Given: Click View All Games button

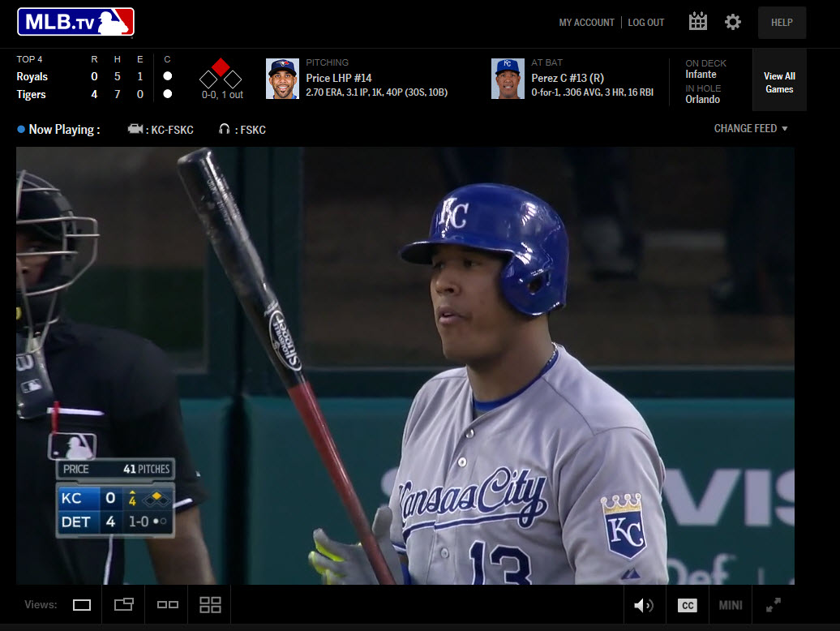Looking at the screenshot, I should point(779,80).
